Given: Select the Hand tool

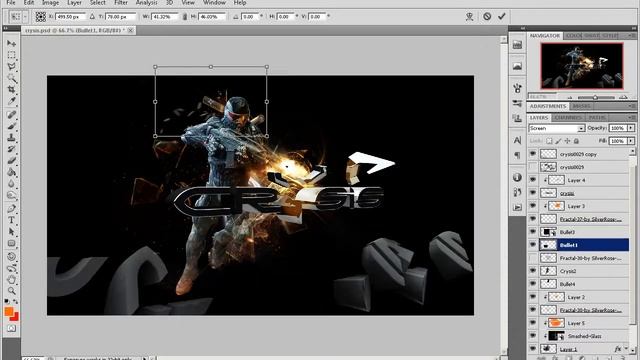Looking at the screenshot, I should click(11, 280).
